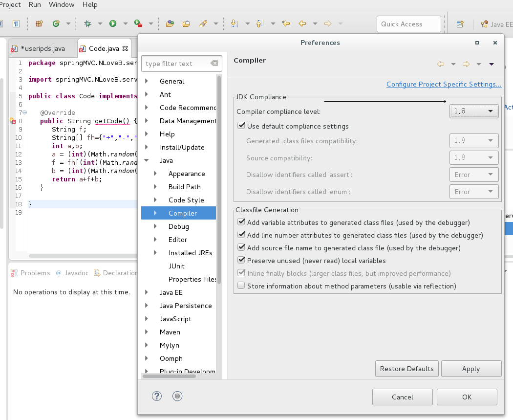Click the green Run button icon
513x420 pixels.
coord(113,23)
